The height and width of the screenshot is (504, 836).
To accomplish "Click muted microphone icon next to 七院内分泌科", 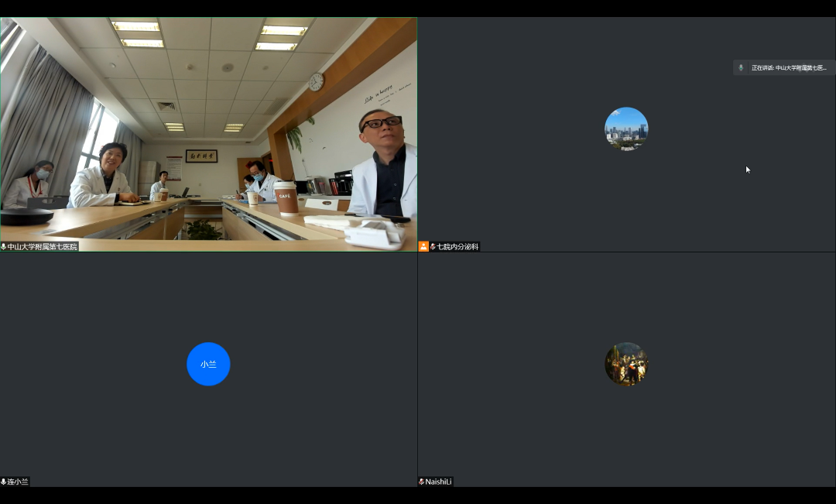I will [433, 247].
